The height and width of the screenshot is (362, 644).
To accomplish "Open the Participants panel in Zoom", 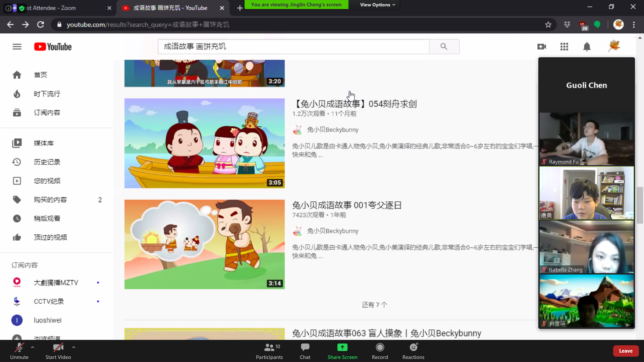I will coord(269,351).
